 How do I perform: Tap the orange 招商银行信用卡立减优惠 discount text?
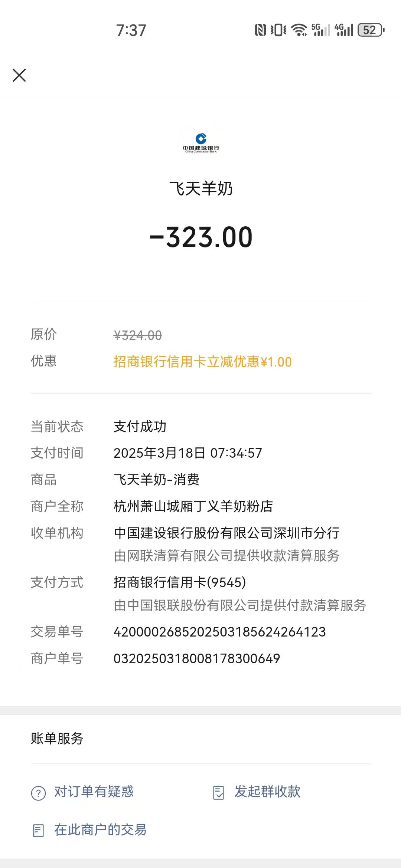point(202,362)
